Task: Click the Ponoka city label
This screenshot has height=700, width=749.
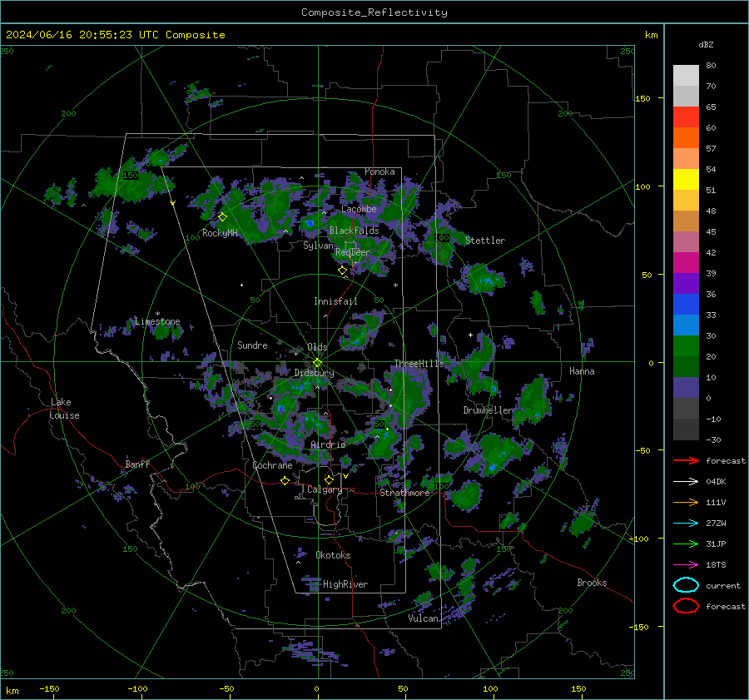Action: coord(379,171)
